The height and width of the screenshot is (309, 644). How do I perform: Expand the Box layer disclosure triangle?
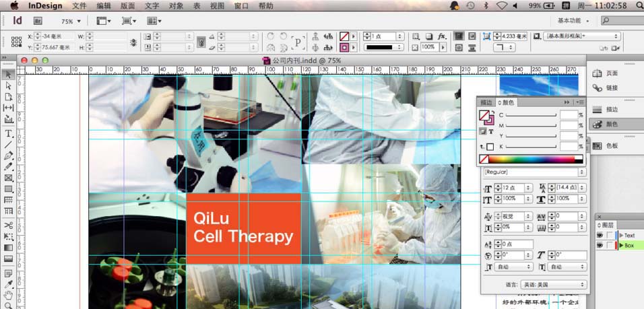coord(621,246)
